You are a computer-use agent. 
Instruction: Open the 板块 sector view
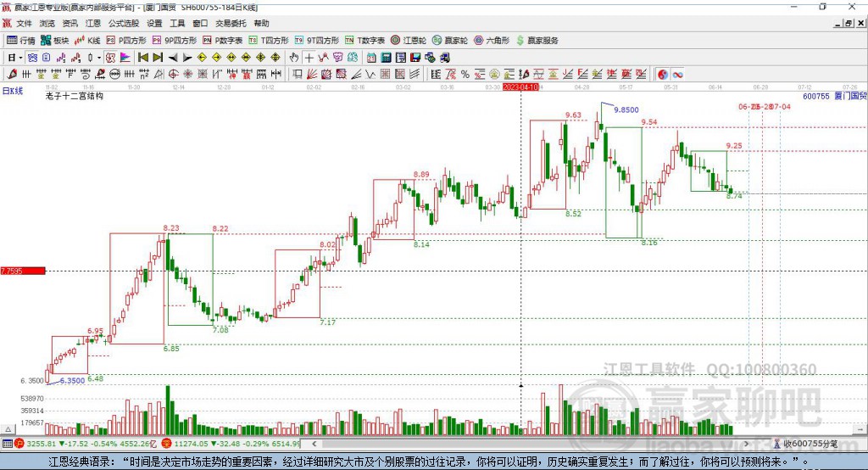[x=54, y=40]
